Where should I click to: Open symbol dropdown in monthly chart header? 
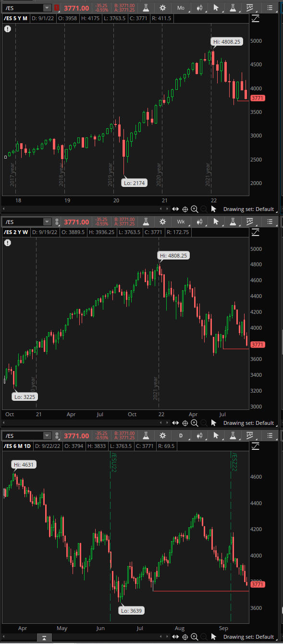47,8
